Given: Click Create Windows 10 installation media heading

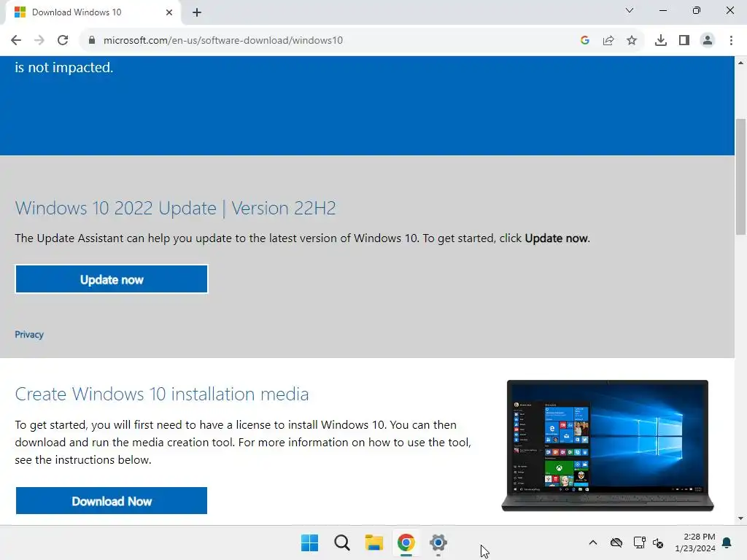Looking at the screenshot, I should pyautogui.click(x=161, y=394).
